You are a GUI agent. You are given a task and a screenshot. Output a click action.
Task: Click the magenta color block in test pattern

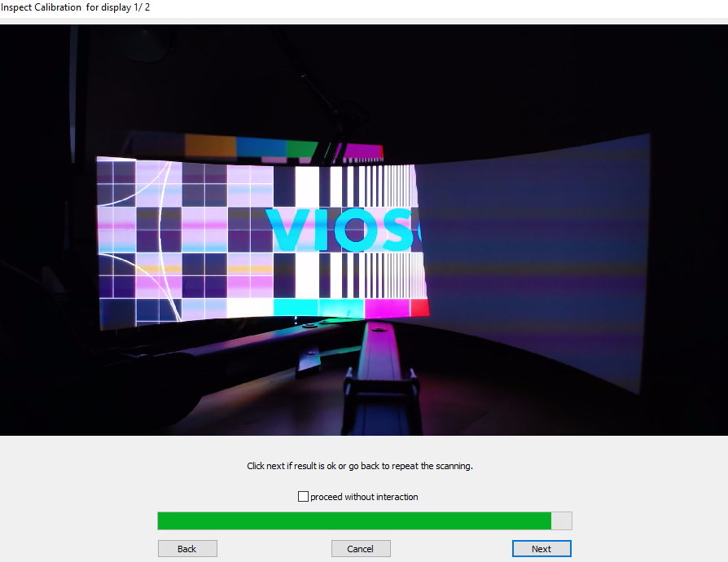click(x=387, y=308)
